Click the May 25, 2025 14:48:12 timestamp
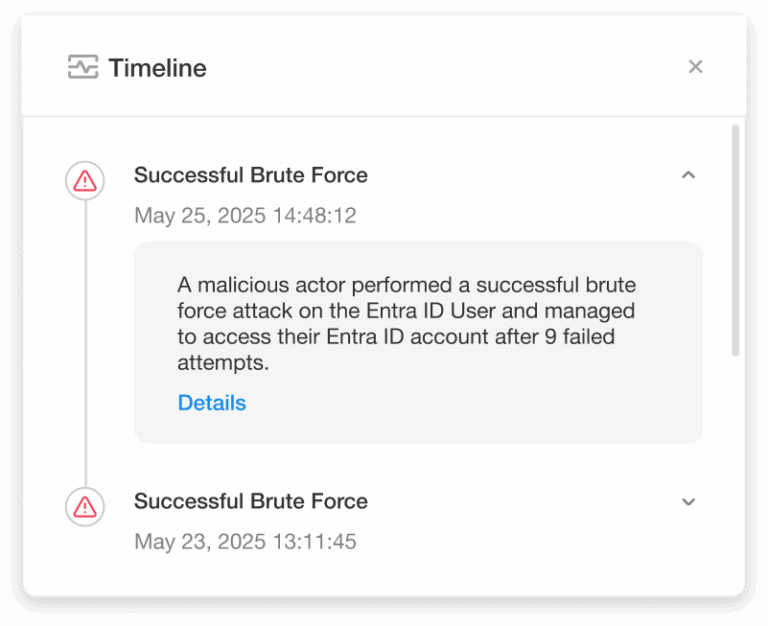 pos(245,216)
